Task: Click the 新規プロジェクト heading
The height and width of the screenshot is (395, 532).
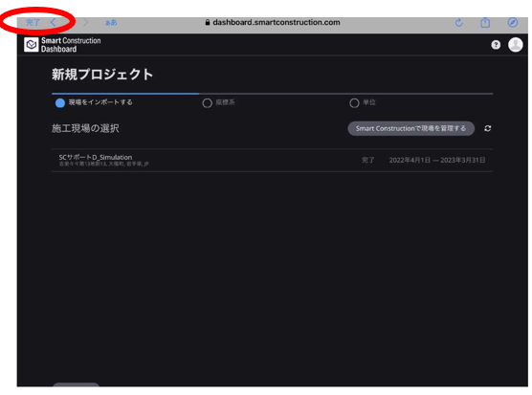Action: pos(102,75)
